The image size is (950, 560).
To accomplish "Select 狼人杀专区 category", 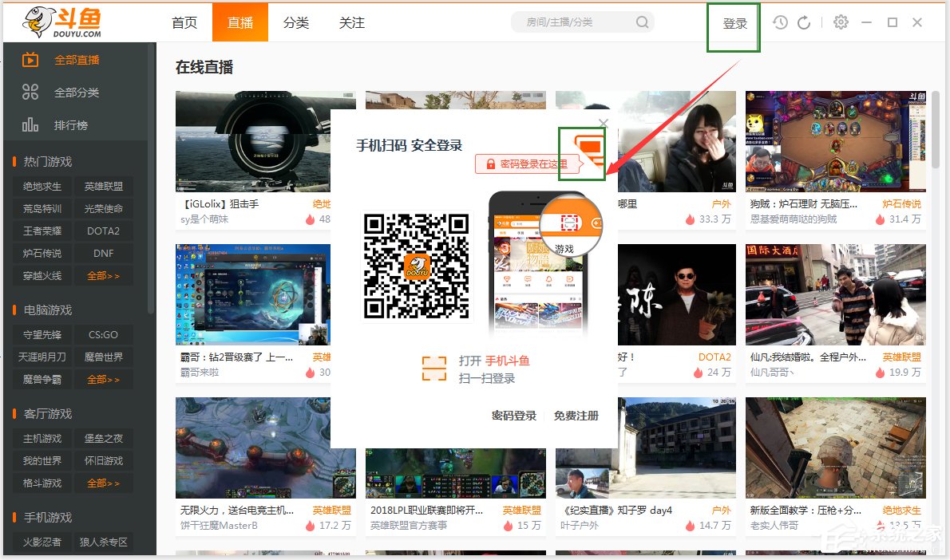I will (x=104, y=542).
